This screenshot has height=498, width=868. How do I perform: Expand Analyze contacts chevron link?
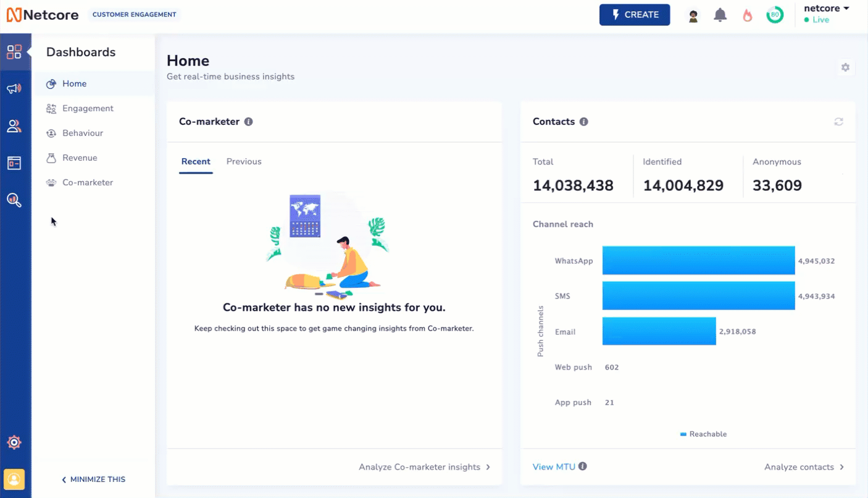[x=804, y=467]
